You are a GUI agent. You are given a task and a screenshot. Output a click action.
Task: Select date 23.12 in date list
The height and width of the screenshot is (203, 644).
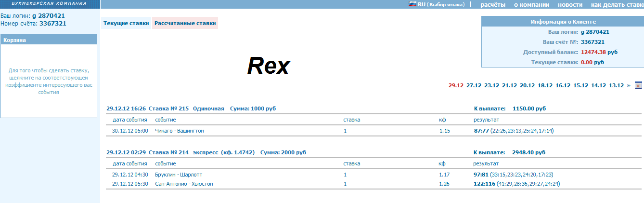491,85
